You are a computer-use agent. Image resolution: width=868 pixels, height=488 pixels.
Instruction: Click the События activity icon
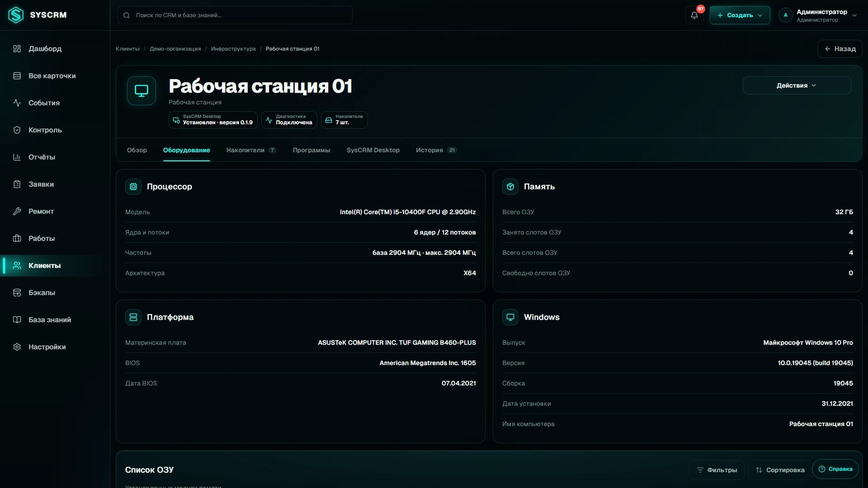17,103
